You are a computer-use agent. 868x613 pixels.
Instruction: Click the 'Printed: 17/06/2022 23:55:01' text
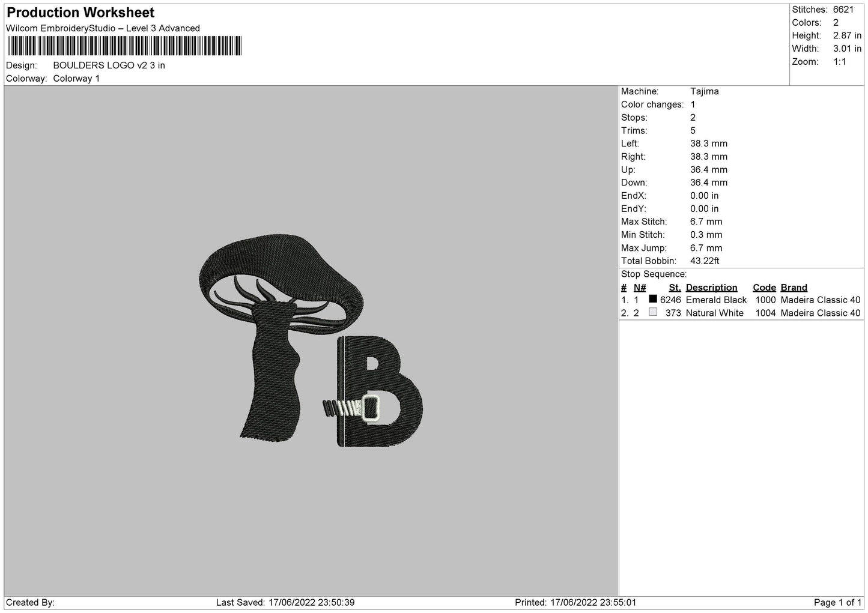(575, 603)
